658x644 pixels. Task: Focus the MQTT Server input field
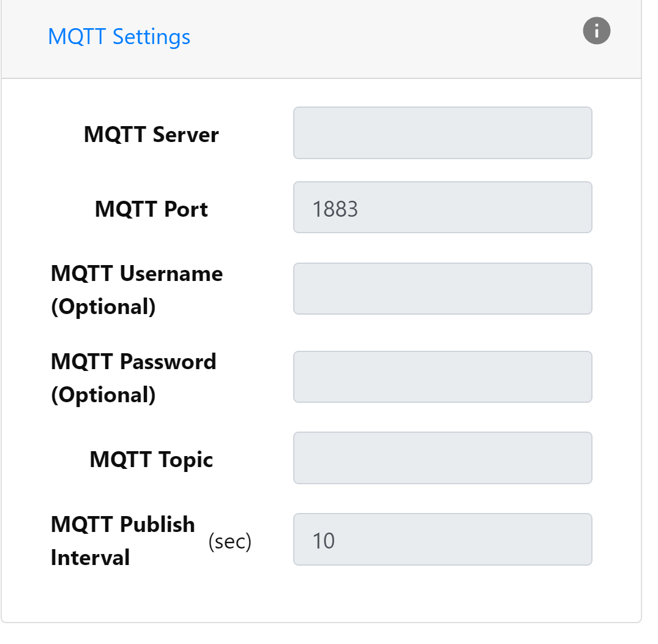pyautogui.click(x=443, y=133)
